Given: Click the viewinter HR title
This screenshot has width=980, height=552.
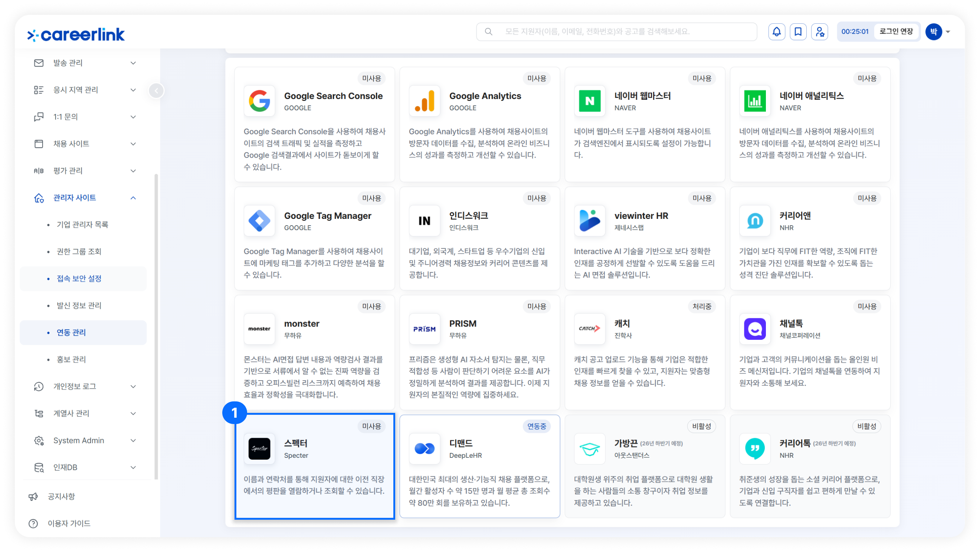Looking at the screenshot, I should [x=641, y=216].
